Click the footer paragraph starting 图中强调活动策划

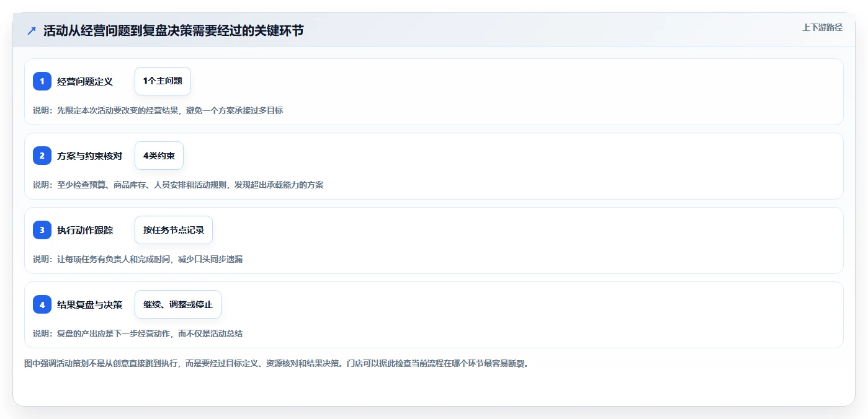277,363
